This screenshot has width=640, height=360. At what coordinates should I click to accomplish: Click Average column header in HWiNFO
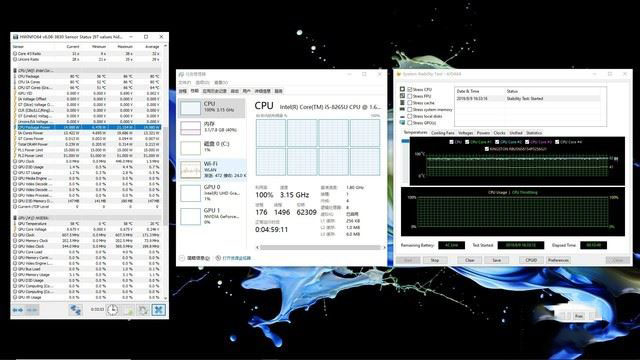[152, 47]
